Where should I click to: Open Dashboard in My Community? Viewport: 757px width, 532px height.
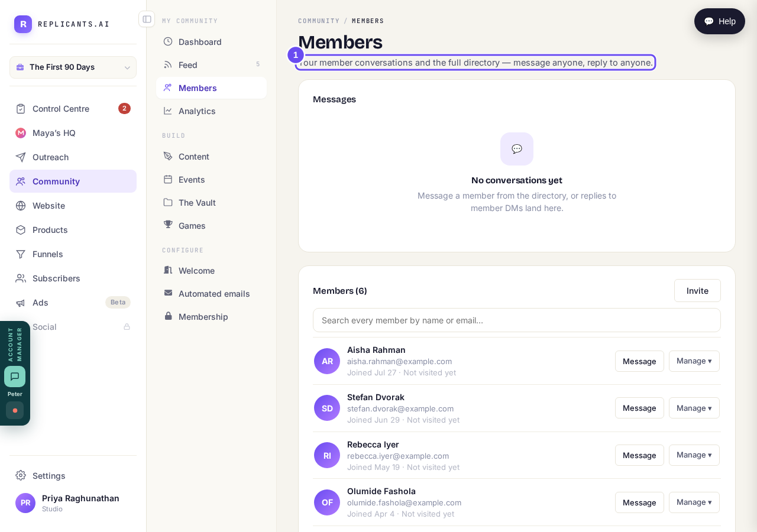211,42
